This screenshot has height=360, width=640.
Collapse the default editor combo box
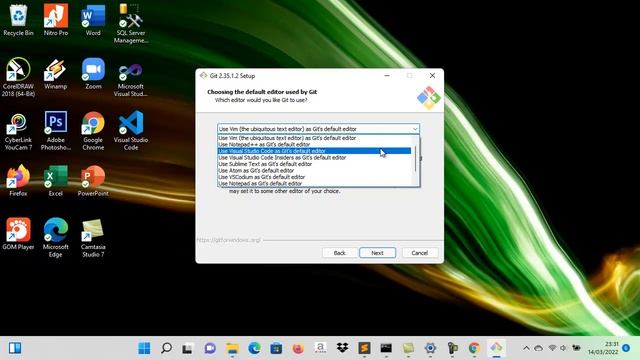pos(415,129)
